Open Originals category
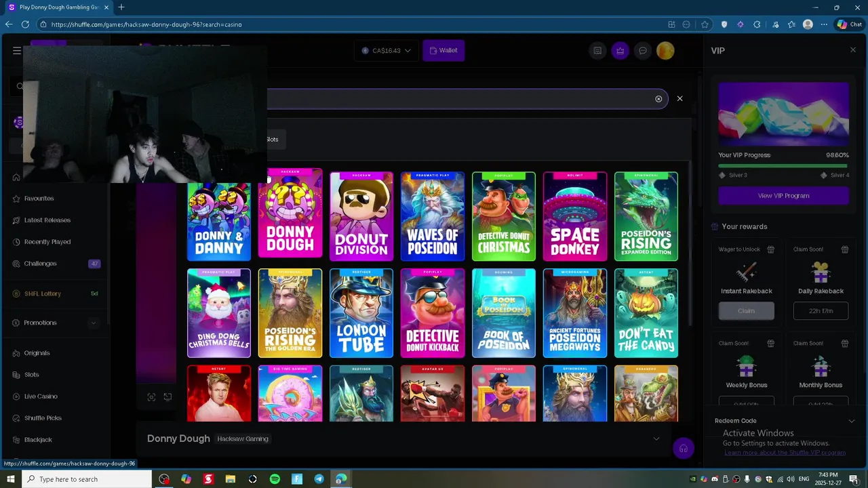Image resolution: width=868 pixels, height=488 pixels. point(37,353)
